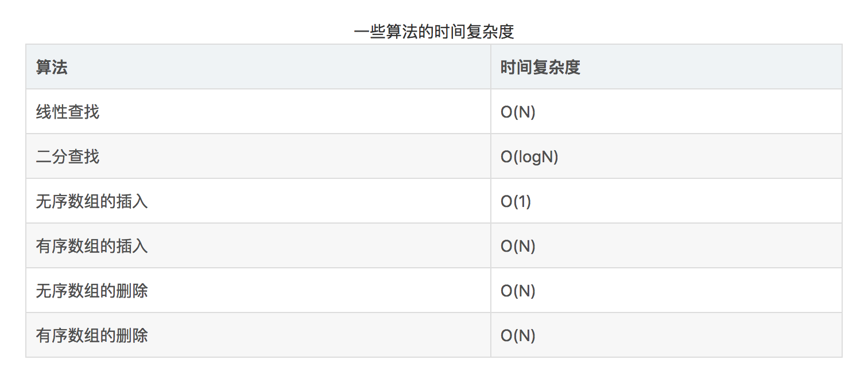Select the 线性查找 cell

(68, 112)
